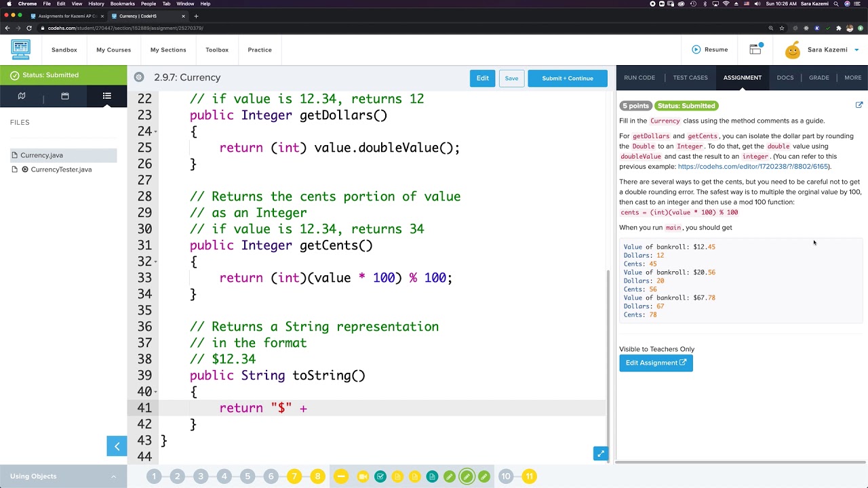Click the Sara Kazemi avatar mascot
The image size is (868, 488).
point(793,49)
